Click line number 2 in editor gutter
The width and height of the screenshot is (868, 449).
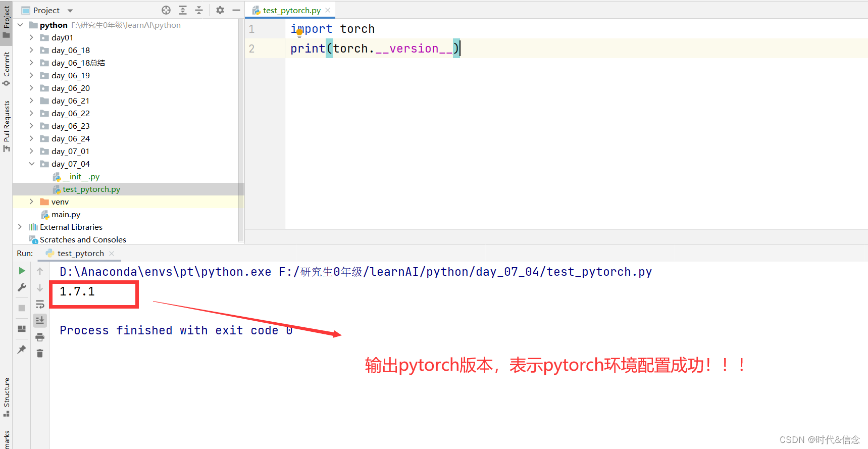pyautogui.click(x=251, y=49)
